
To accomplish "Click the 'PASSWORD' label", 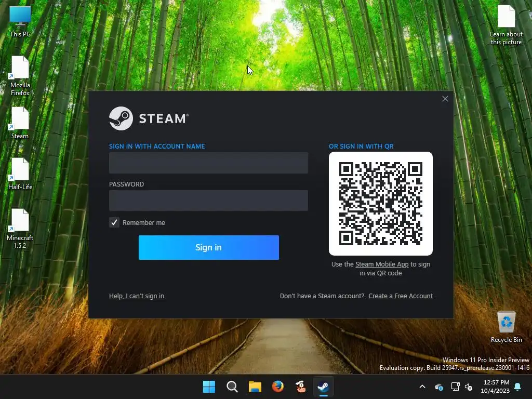I will (x=126, y=184).
